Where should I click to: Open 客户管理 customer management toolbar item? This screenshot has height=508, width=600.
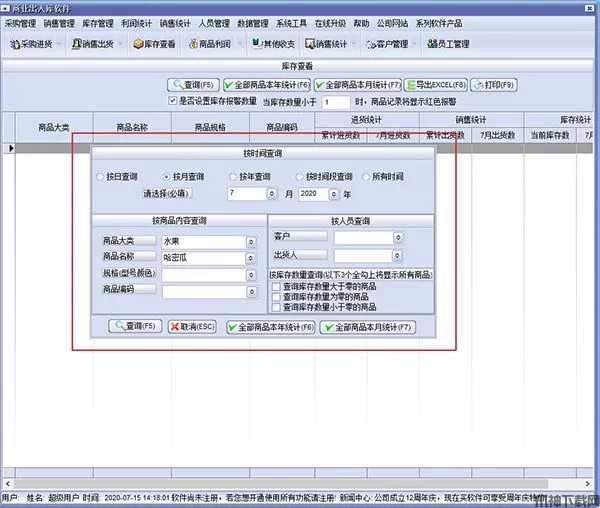378,44
